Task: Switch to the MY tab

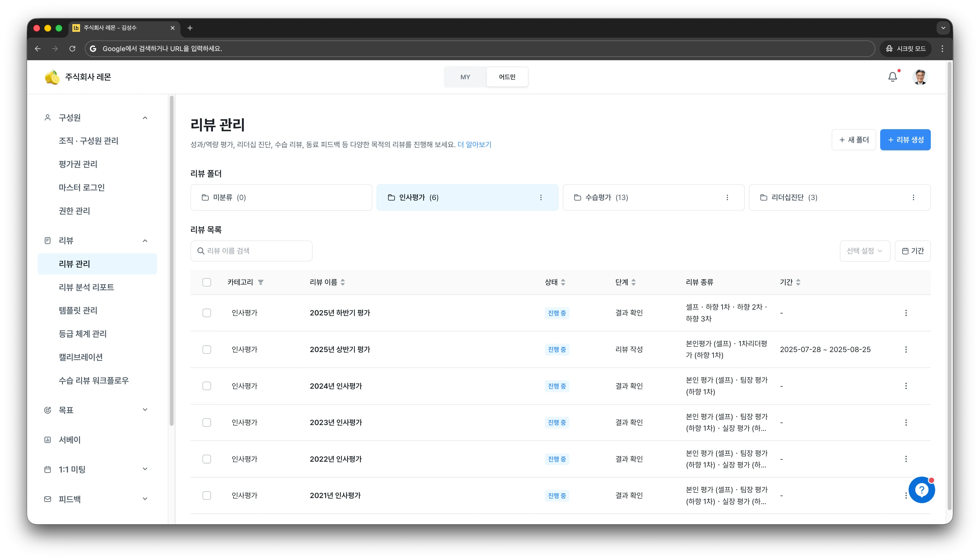Action: tap(465, 77)
